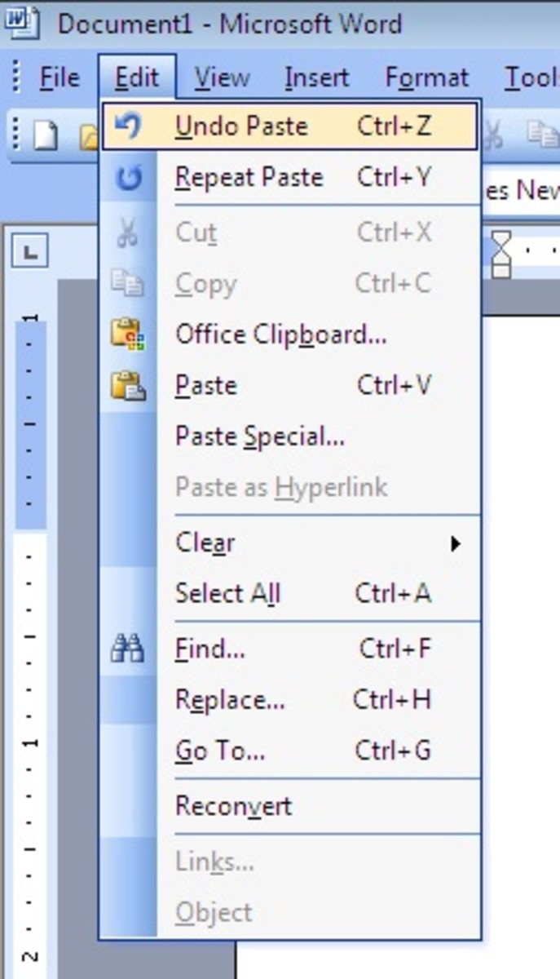The height and width of the screenshot is (979, 560).
Task: Click the tab selector L icon
Action: click(31, 253)
